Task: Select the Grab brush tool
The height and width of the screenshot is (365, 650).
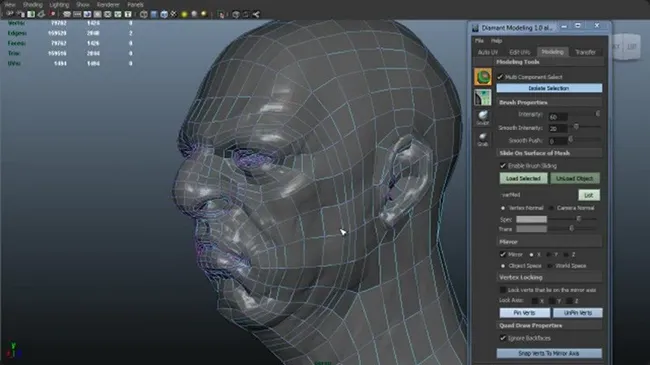Action: (483, 139)
